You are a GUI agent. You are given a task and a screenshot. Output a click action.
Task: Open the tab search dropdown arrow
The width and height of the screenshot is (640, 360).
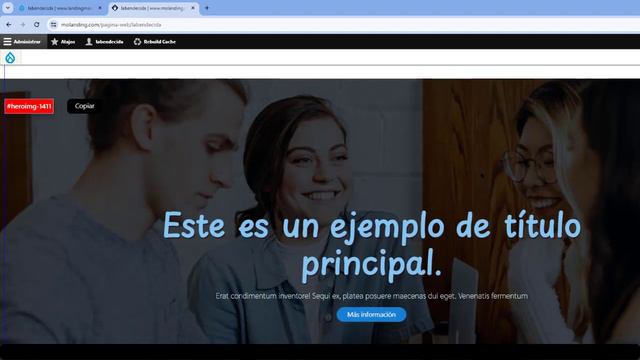[x=8, y=8]
